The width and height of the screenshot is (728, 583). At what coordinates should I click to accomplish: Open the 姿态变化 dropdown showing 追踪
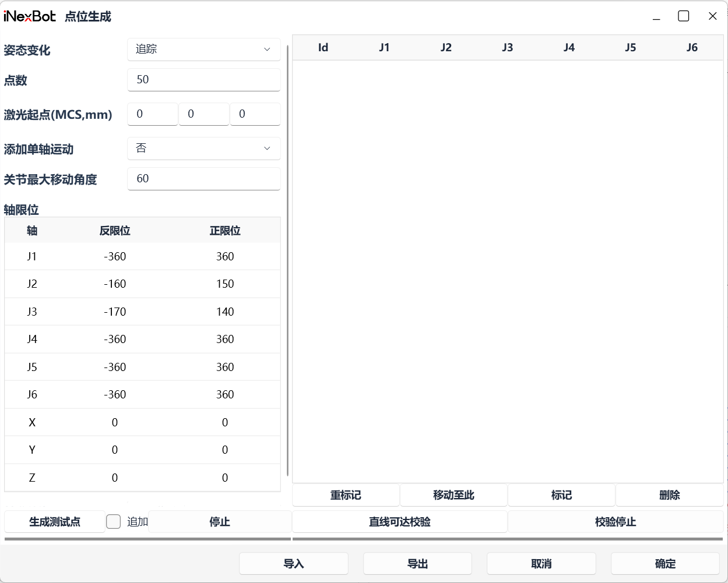point(203,50)
